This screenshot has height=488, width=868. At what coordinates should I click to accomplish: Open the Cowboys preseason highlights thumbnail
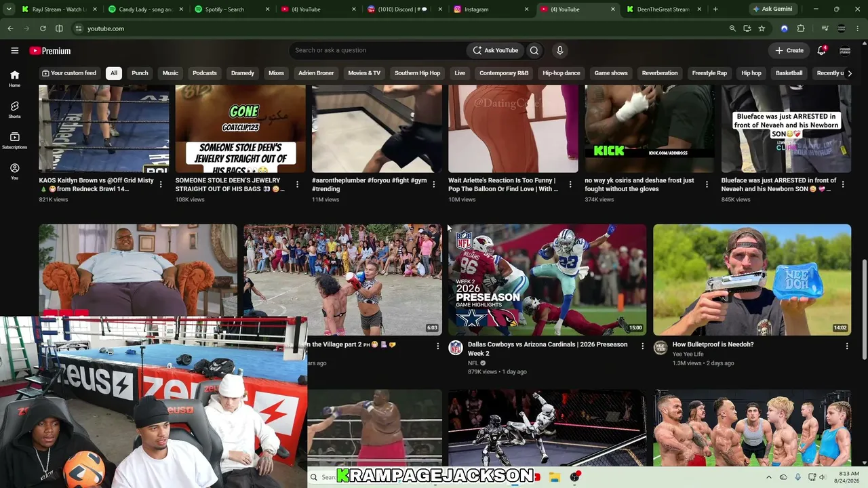click(x=547, y=280)
